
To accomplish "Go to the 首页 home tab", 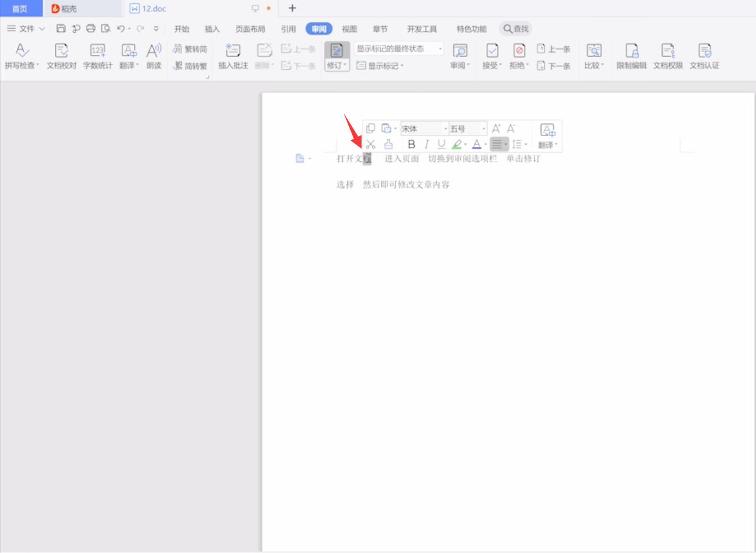I will point(20,8).
